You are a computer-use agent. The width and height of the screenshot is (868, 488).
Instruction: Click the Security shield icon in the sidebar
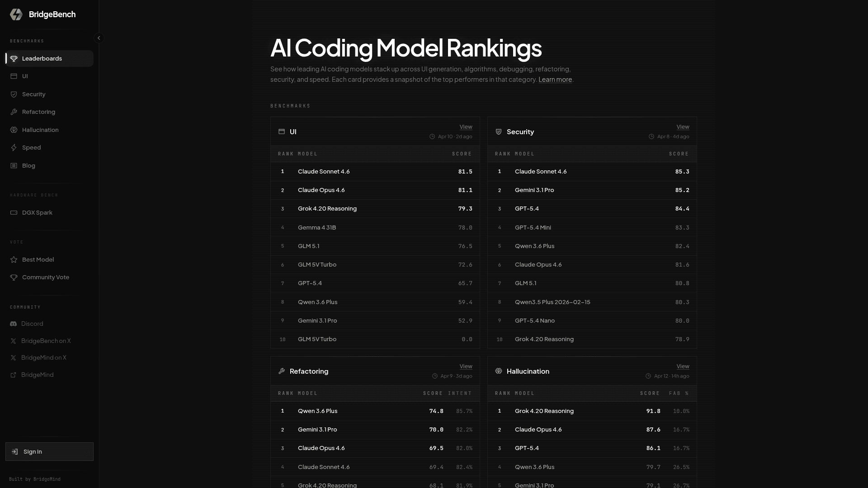[14, 94]
